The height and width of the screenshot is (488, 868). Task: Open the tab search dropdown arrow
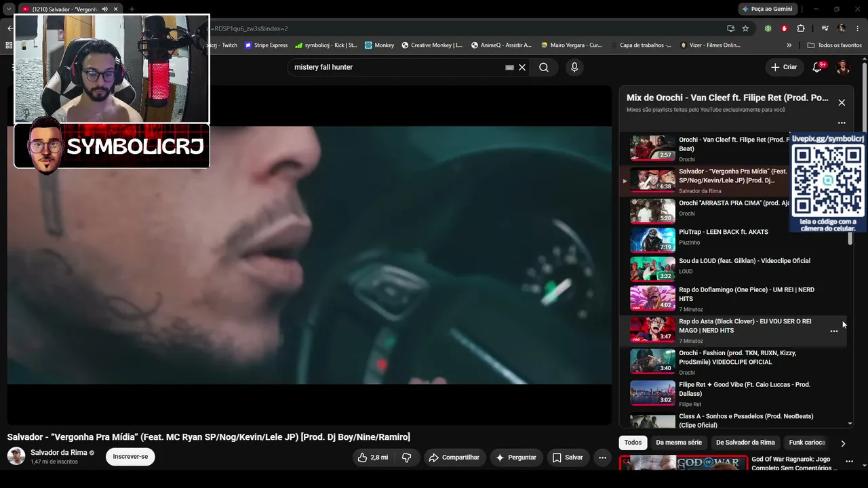pyautogui.click(x=9, y=9)
